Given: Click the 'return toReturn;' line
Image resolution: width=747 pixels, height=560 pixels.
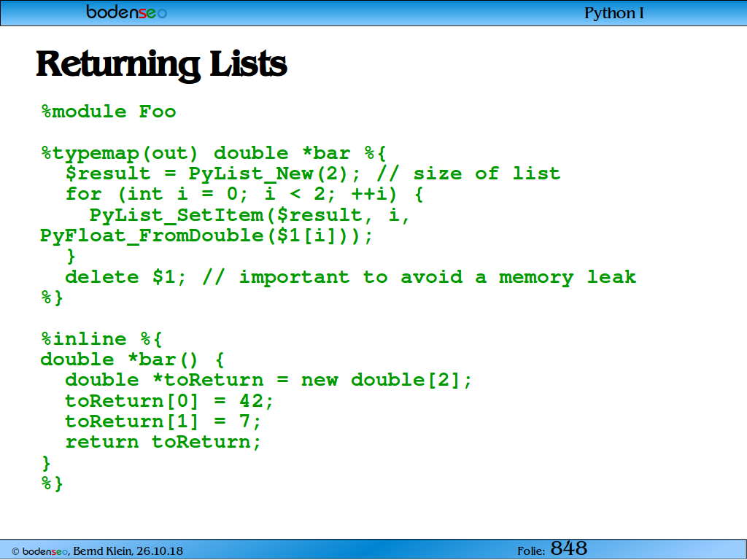Looking at the screenshot, I should pos(163,442).
